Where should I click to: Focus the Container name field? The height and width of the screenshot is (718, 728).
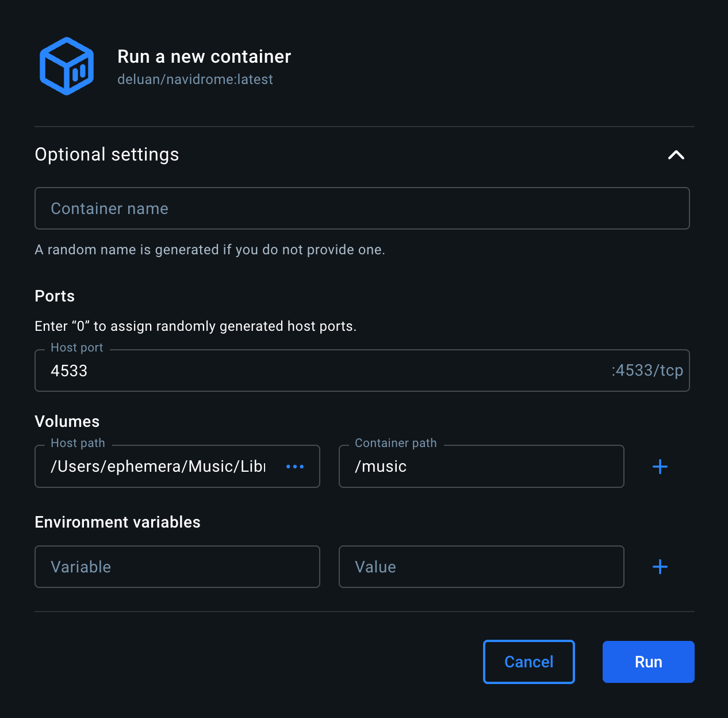point(362,208)
